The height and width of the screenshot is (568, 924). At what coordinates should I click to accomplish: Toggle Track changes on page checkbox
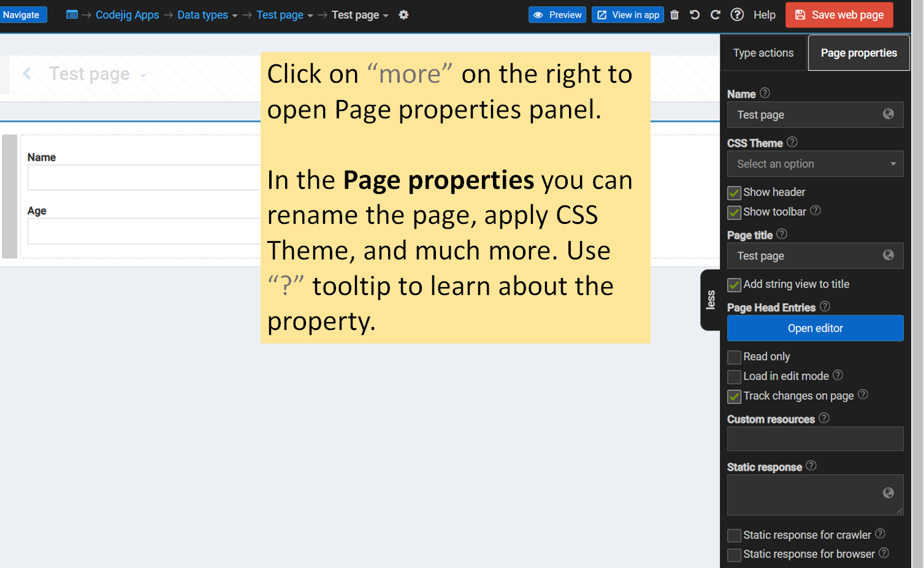tap(734, 396)
